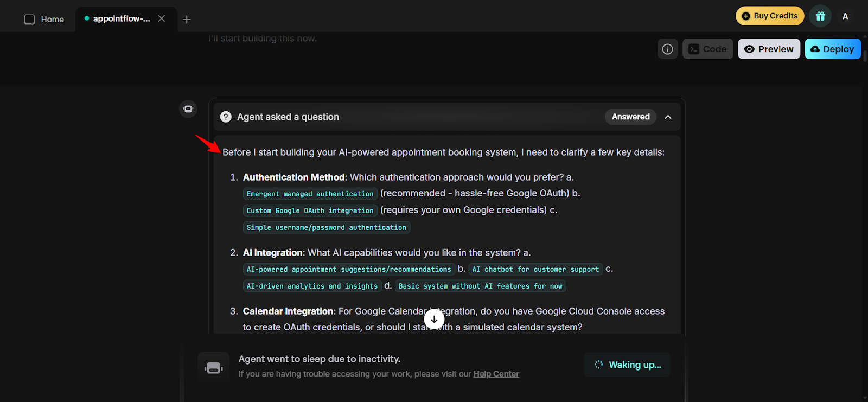Image resolution: width=868 pixels, height=402 pixels.
Task: Select Emergent managed authentication option
Action: point(310,194)
